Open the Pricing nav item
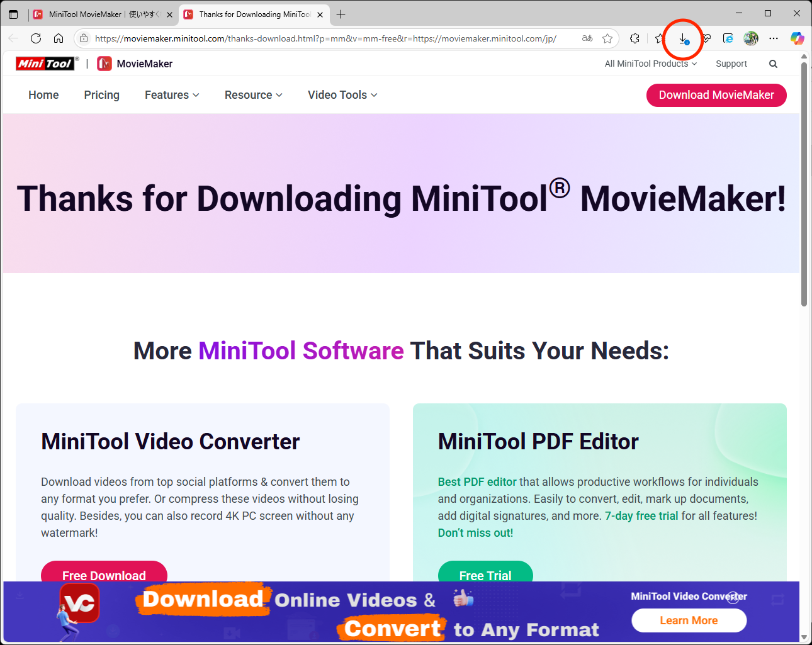The image size is (812, 645). pyautogui.click(x=101, y=95)
